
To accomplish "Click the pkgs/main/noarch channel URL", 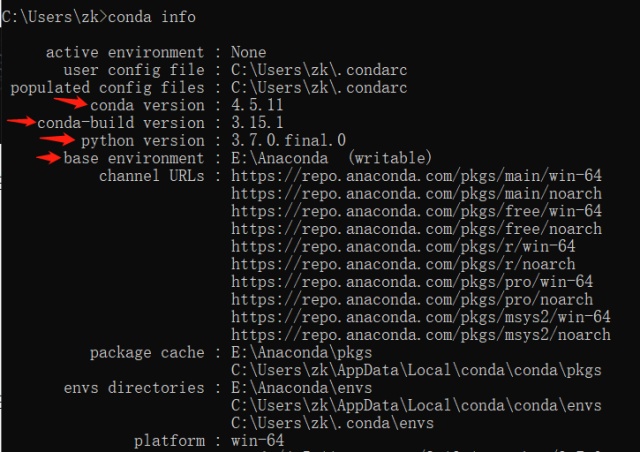I will pyautogui.click(x=416, y=194).
